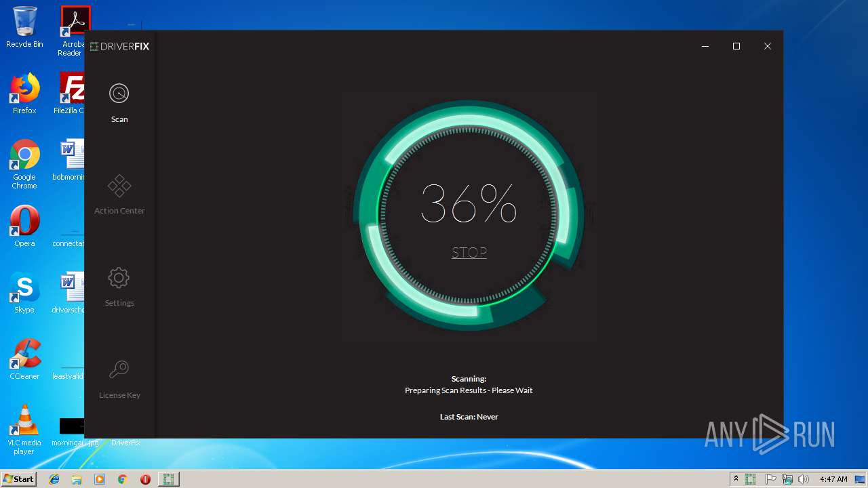The image size is (868, 488).
Task: Select the License Key label
Action: click(119, 395)
